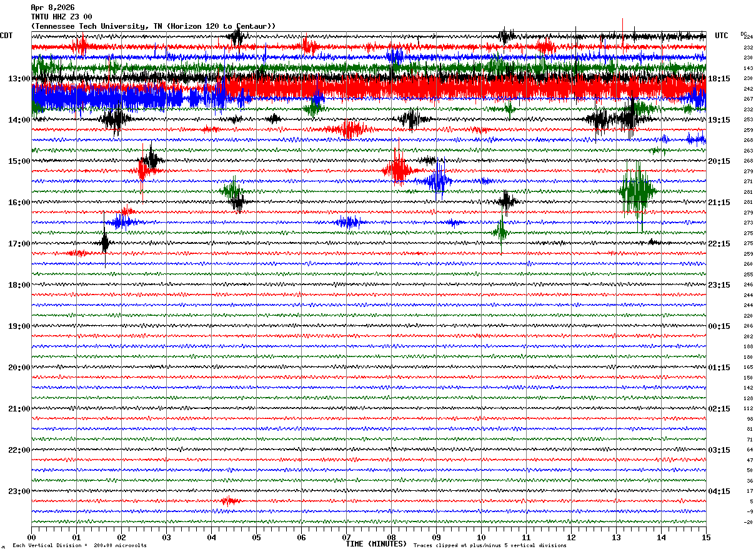Screen dimensions: 756x554
Task: Click the TIME (MINUTES) axis title
Action: coord(376,544)
